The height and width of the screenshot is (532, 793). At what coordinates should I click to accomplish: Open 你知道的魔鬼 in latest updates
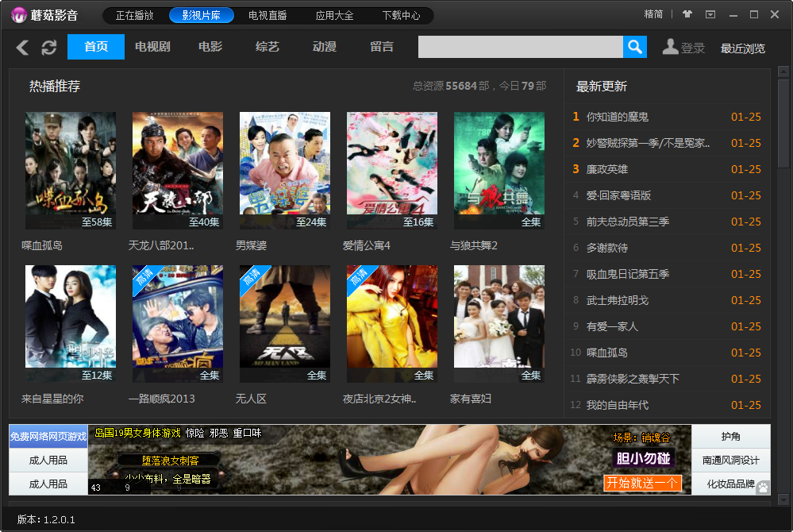click(618, 117)
